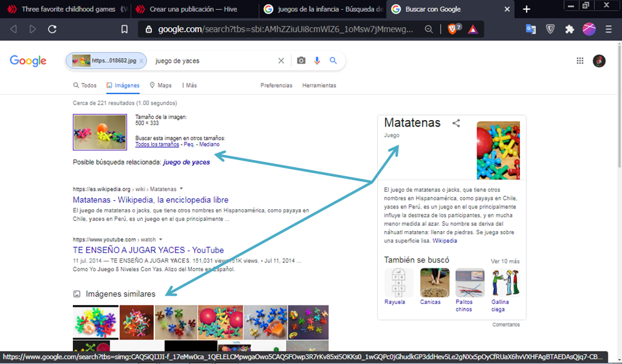
Task: Go back with the browser back arrow
Action: coord(14,29)
